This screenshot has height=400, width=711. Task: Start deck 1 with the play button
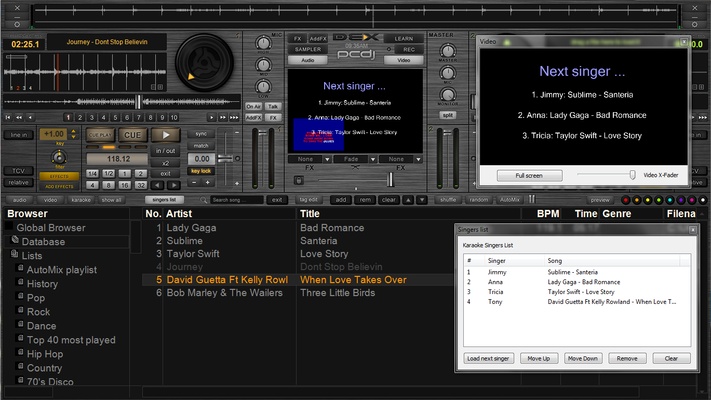pyautogui.click(x=166, y=135)
